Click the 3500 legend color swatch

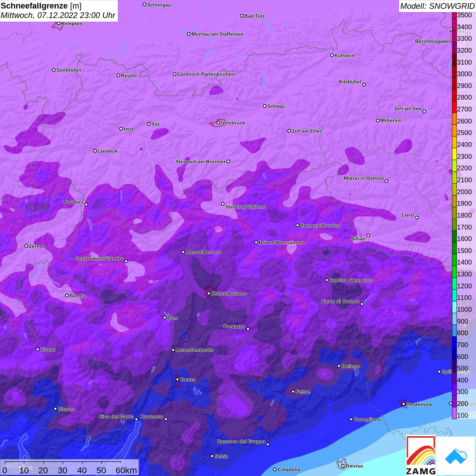(x=454, y=15)
